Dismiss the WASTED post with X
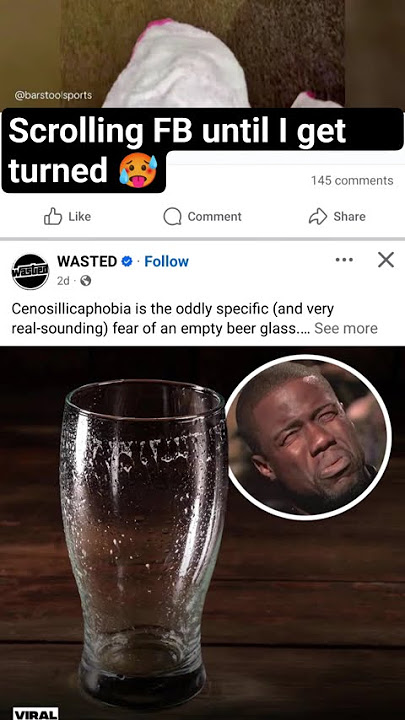 point(386,260)
